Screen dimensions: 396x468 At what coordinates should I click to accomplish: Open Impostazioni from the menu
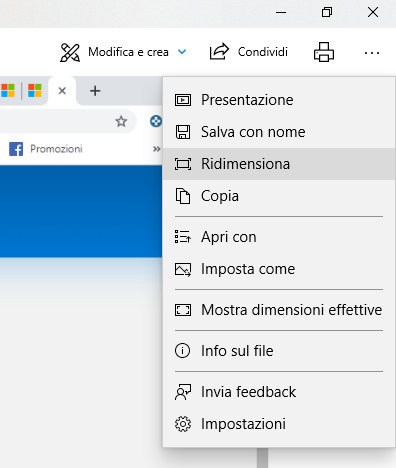pyautogui.click(x=279, y=424)
